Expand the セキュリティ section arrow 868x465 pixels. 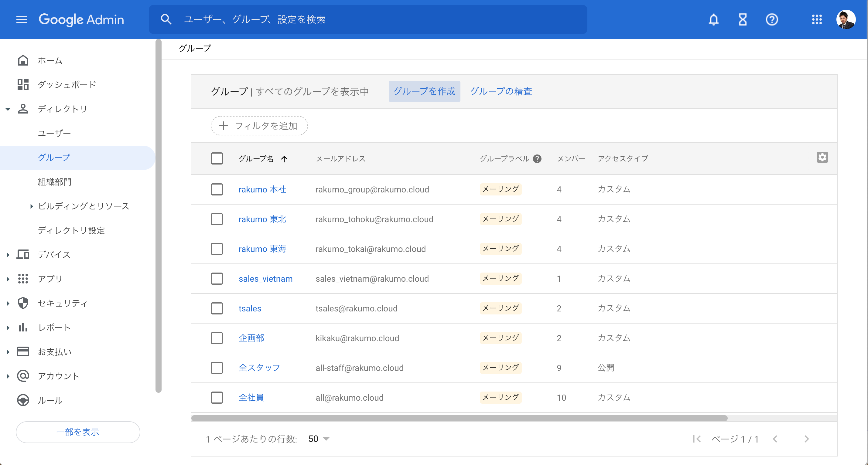tap(8, 304)
